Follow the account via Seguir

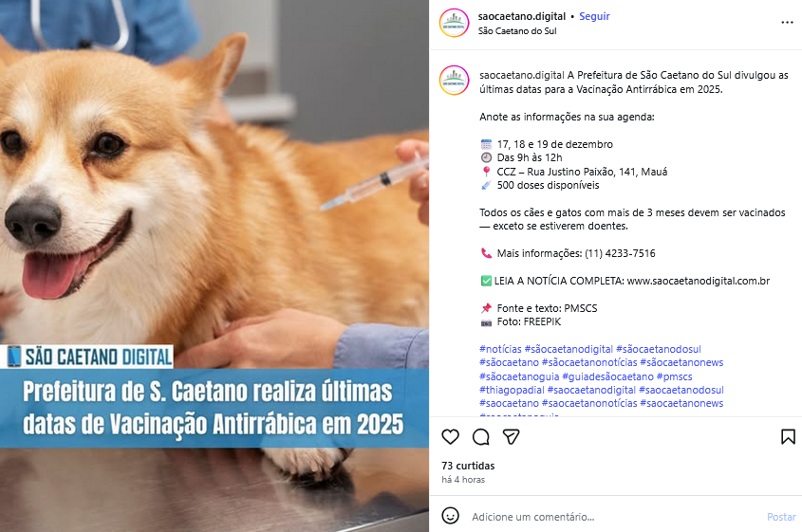(594, 16)
